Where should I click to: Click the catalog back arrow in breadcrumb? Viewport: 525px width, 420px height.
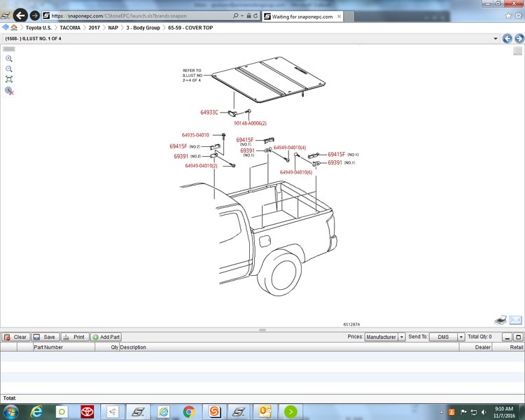6,27
